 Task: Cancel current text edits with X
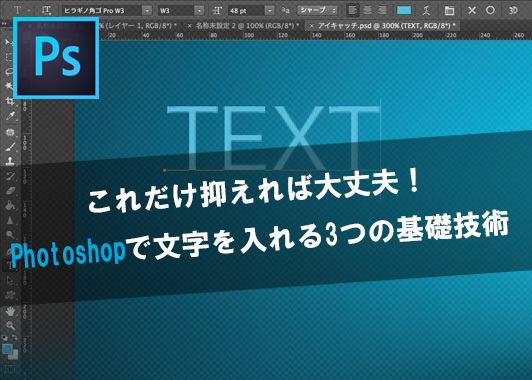(472, 11)
